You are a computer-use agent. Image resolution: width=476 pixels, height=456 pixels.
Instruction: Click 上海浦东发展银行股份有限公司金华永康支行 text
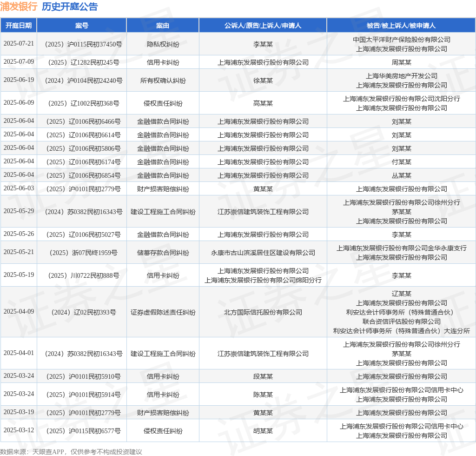(x=402, y=248)
